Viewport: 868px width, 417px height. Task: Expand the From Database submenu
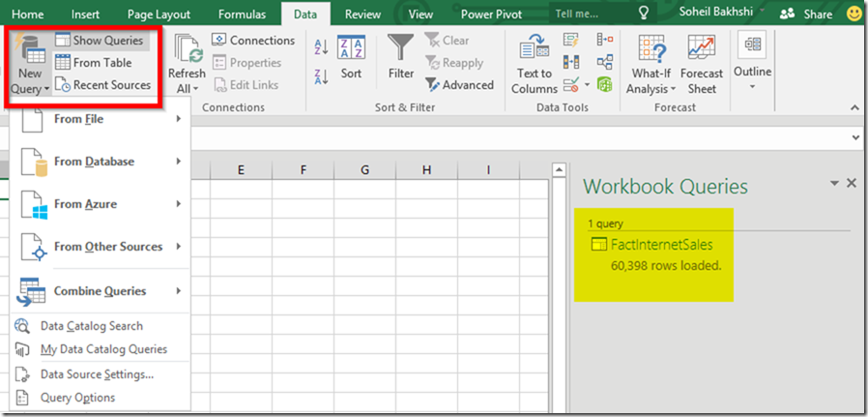(x=101, y=162)
